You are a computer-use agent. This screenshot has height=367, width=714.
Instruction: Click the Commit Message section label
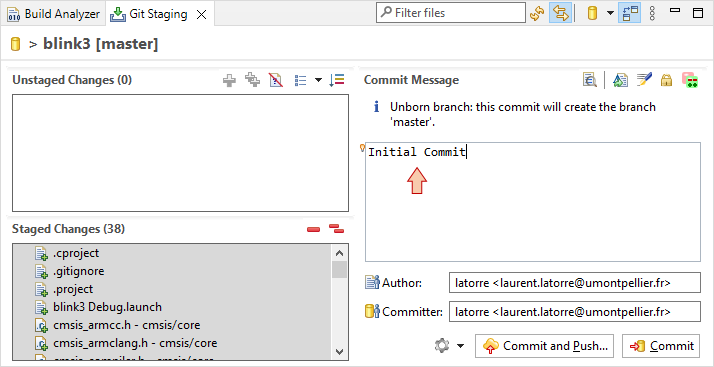click(x=411, y=80)
